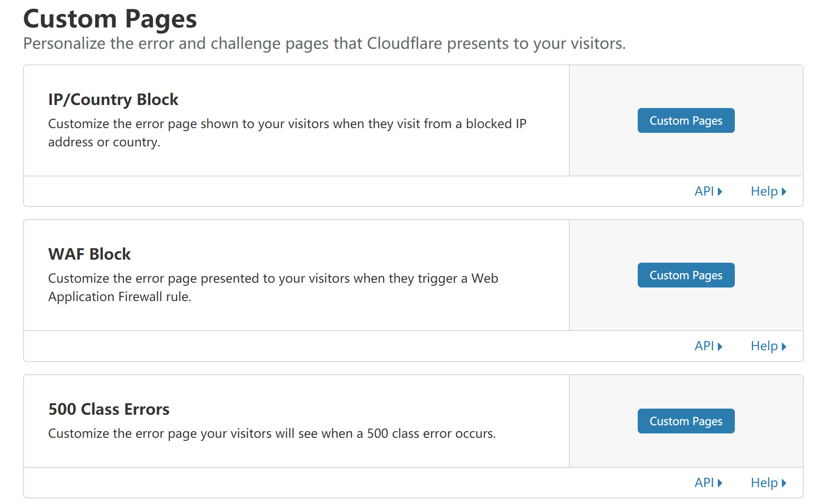
Task: Open Custom Pages for IP/Country Block
Action: [x=686, y=121]
